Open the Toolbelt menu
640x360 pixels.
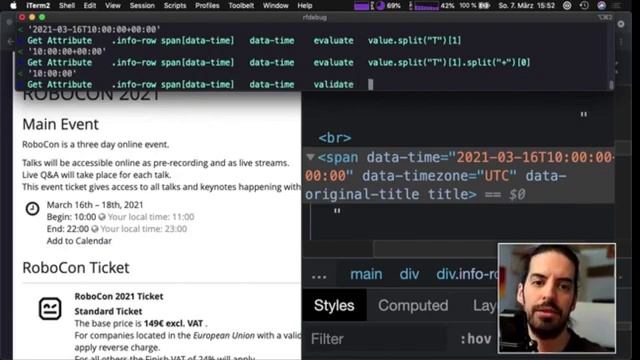pyautogui.click(x=241, y=6)
